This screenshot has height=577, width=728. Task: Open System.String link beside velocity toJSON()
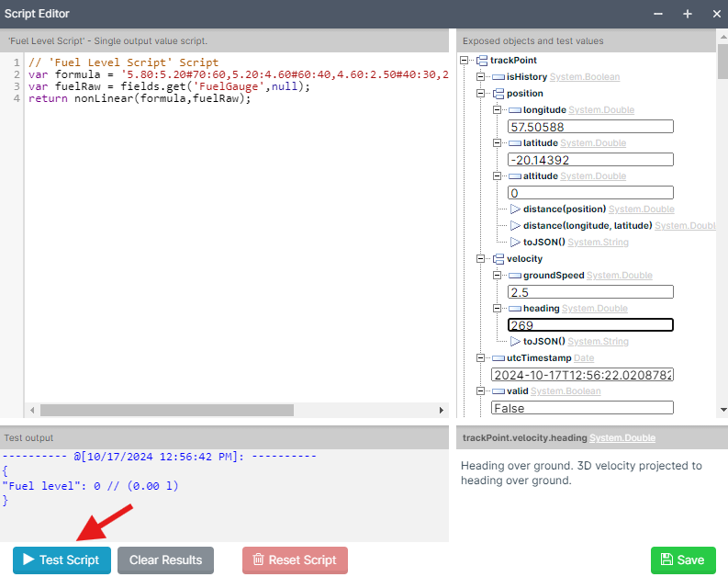pyautogui.click(x=598, y=342)
